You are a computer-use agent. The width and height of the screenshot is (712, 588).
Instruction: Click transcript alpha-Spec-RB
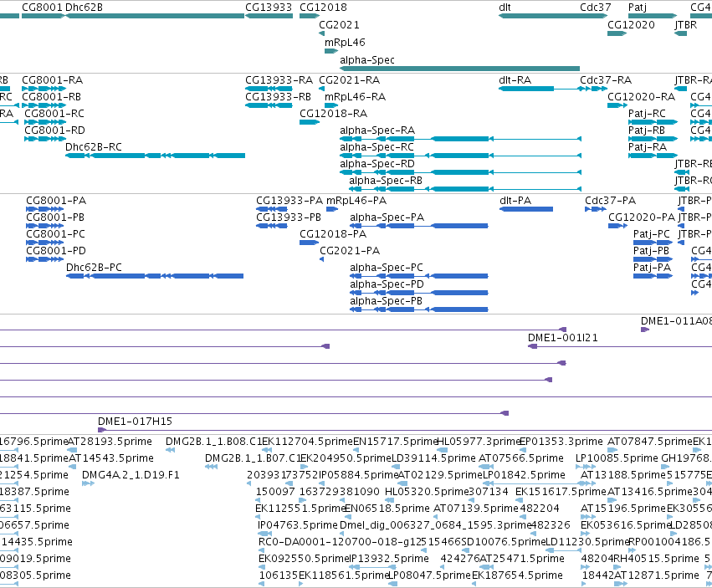tap(465, 189)
